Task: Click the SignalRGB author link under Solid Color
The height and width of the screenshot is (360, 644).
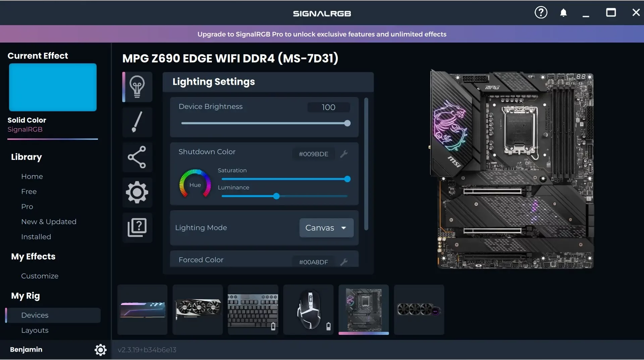Action: coord(25,129)
